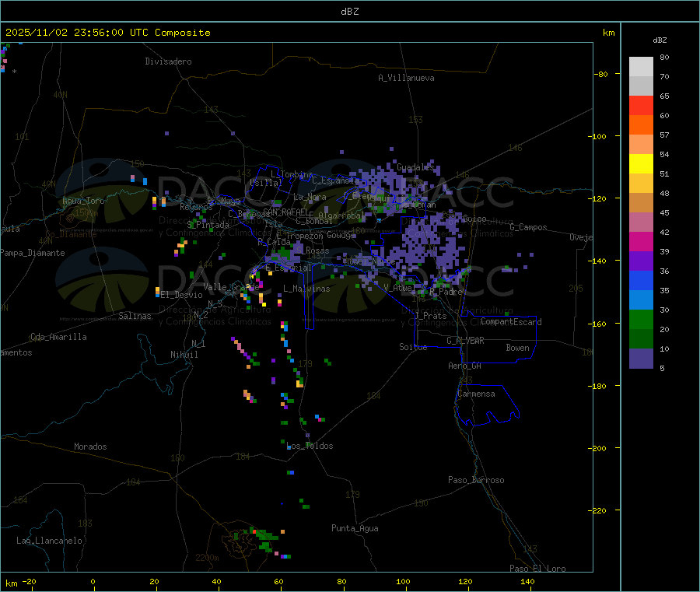The height and width of the screenshot is (592, 700).
Task: Click the Bowen location label
Action: (517, 348)
